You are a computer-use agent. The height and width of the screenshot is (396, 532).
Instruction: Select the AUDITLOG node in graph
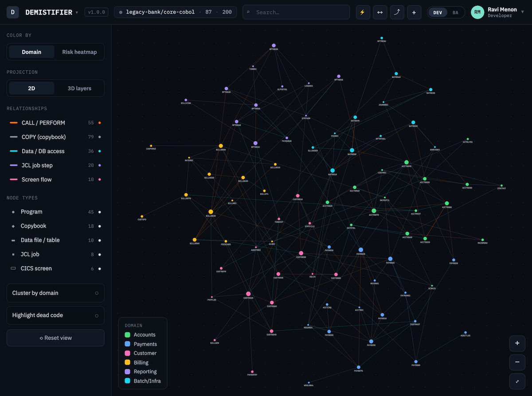[465, 332]
